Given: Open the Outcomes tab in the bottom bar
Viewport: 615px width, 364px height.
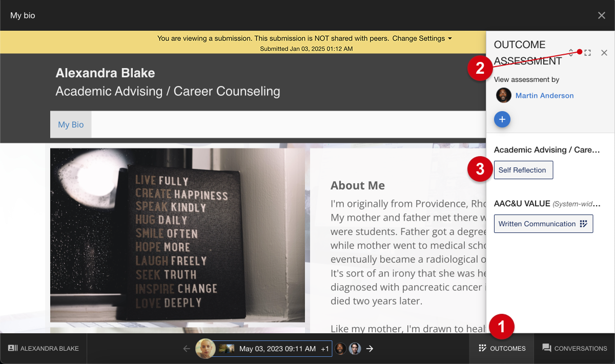Looking at the screenshot, I should 502,349.
